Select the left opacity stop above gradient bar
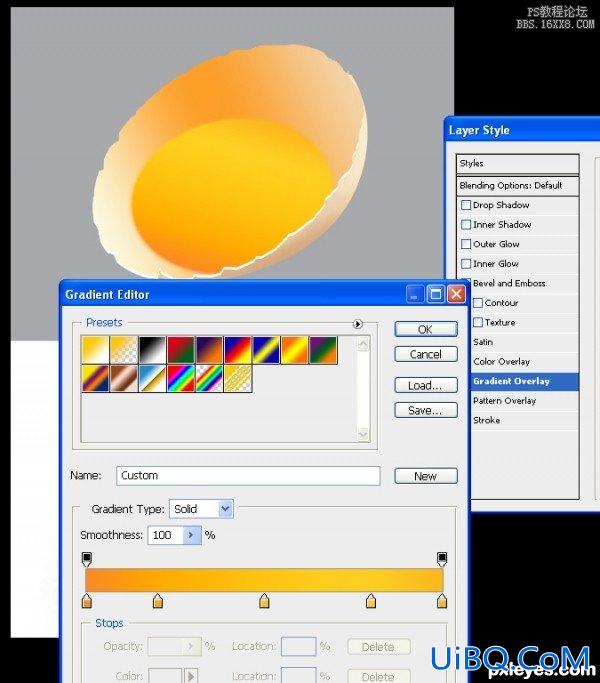This screenshot has width=600, height=683. tap(87, 558)
